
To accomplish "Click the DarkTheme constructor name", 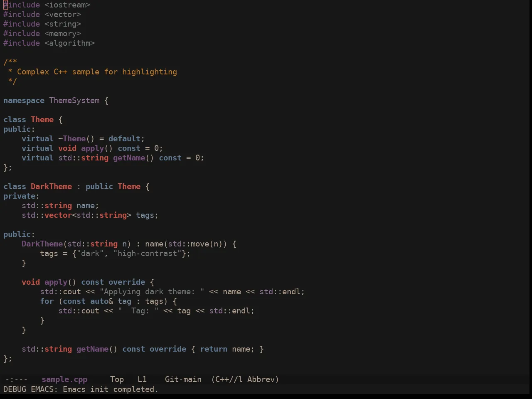I will tap(42, 244).
